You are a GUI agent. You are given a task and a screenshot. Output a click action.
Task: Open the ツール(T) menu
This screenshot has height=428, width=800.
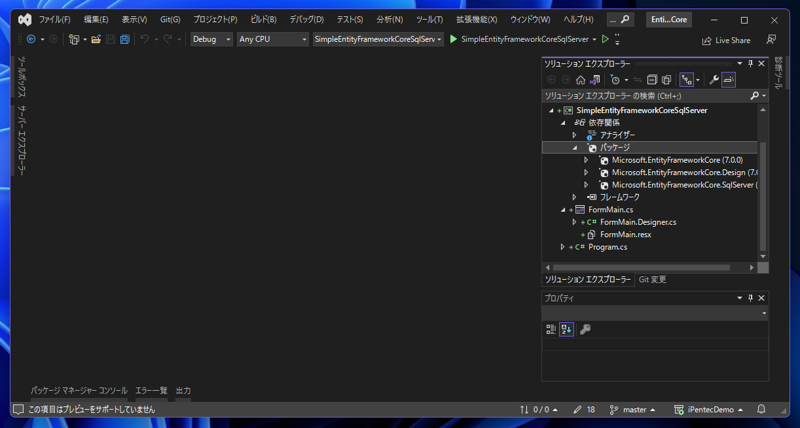click(429, 20)
